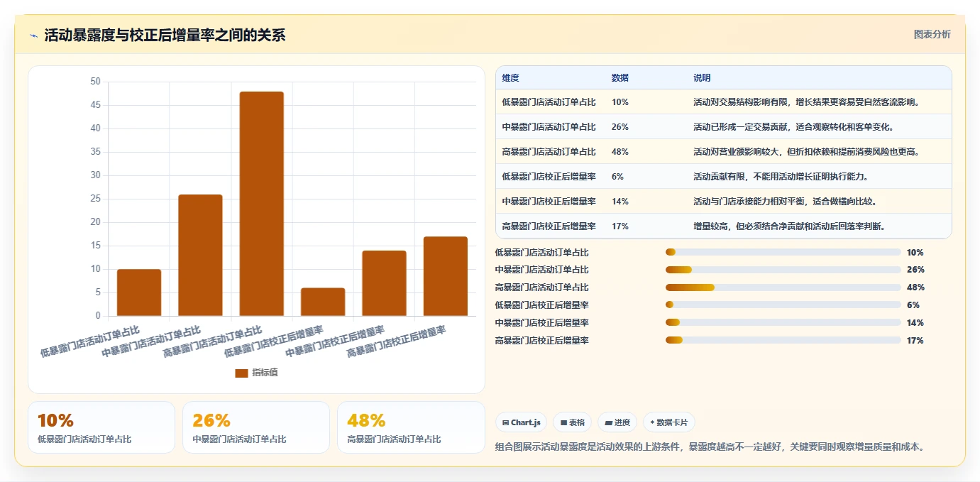
Task: Click the bar for 中暴露门店活动订单占比 in chart
Action: click(200, 255)
